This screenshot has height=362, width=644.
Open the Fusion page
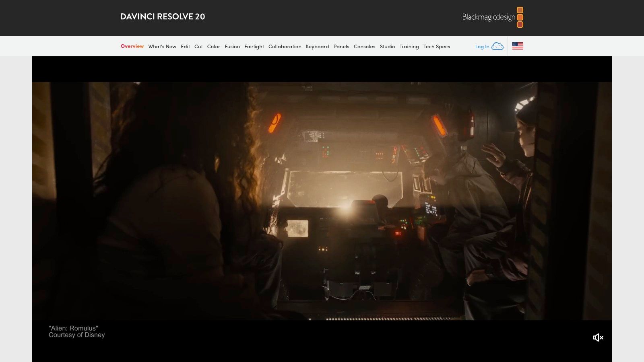[x=232, y=46]
